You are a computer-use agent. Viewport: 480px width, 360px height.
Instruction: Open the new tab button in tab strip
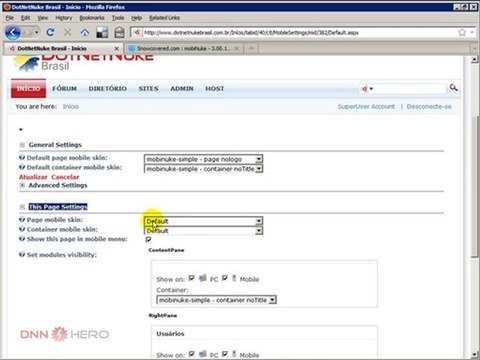252,48
